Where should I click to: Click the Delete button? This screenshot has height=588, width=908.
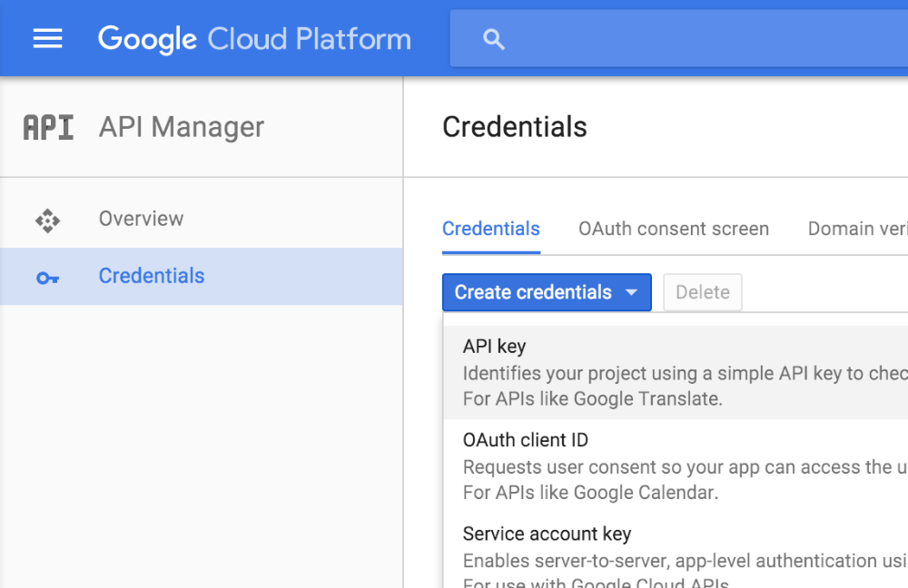703,292
